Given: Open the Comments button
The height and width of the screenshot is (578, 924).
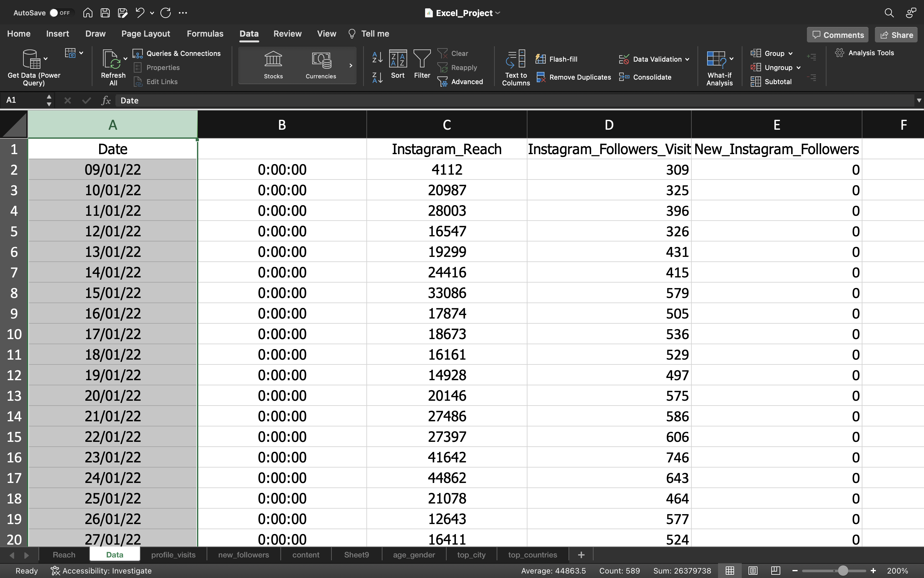Looking at the screenshot, I should click(x=838, y=35).
